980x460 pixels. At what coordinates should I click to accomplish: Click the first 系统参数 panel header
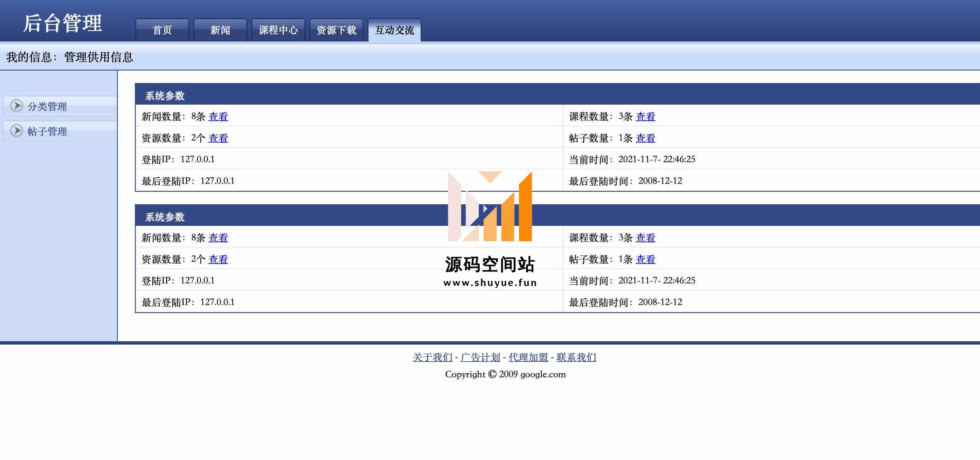[558, 94]
